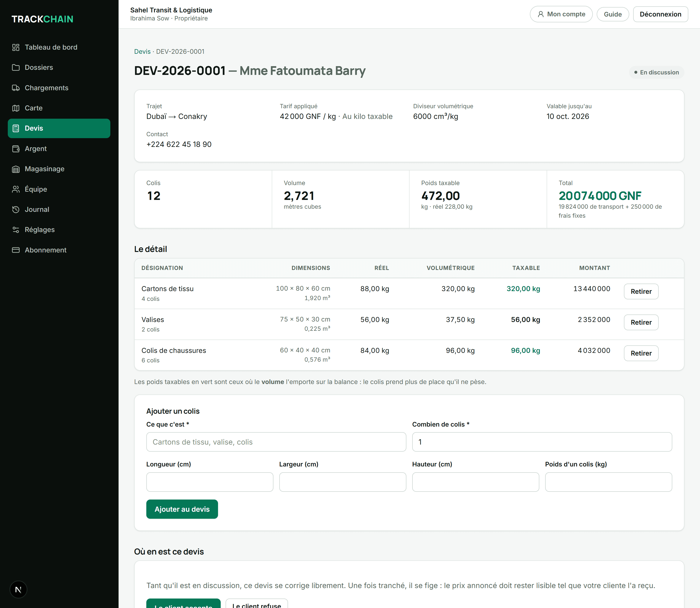Viewport: 700px width, 608px height.
Task: Retirer the Valises line
Action: tap(641, 322)
